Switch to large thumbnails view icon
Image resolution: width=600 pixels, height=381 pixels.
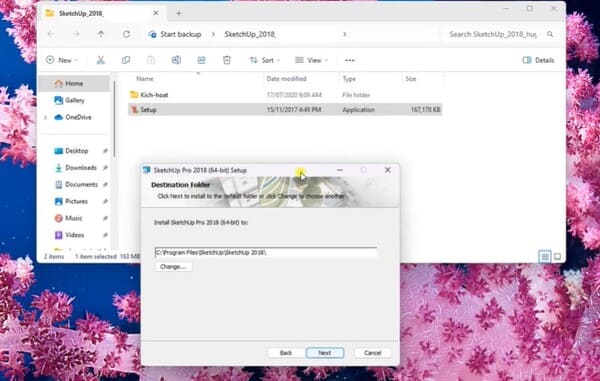click(558, 257)
